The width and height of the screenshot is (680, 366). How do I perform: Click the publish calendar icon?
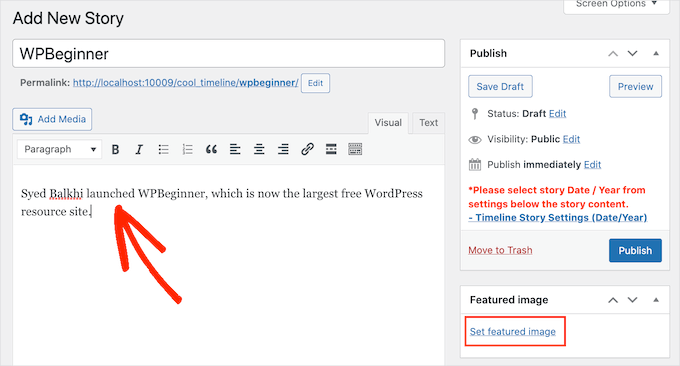click(x=475, y=165)
